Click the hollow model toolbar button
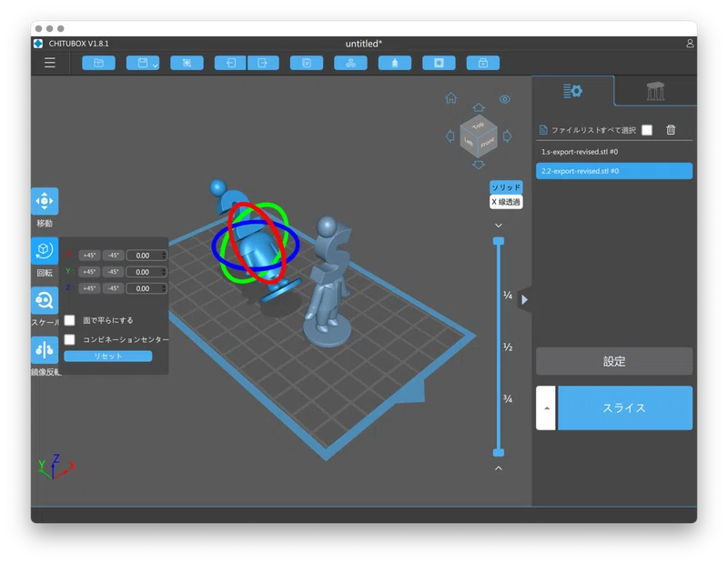This screenshot has width=728, height=564. pos(395,63)
